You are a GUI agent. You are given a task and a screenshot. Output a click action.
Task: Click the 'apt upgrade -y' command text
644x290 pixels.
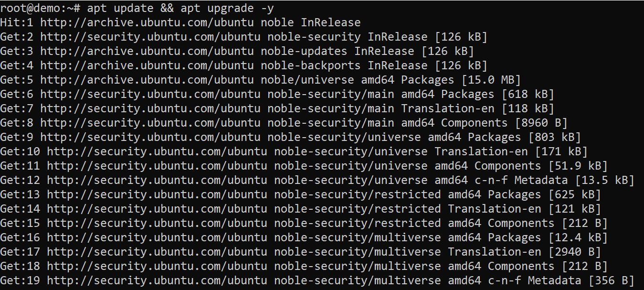227,8
